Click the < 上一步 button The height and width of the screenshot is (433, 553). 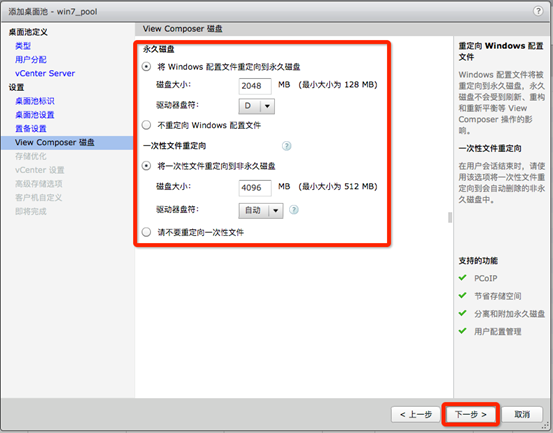tap(416, 414)
